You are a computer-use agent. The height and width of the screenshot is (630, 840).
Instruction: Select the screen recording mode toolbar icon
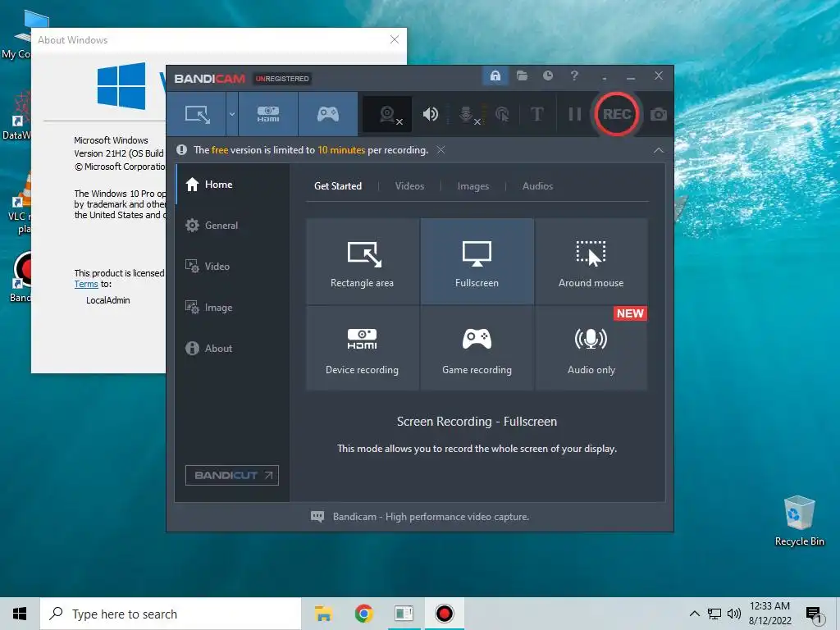[197, 114]
